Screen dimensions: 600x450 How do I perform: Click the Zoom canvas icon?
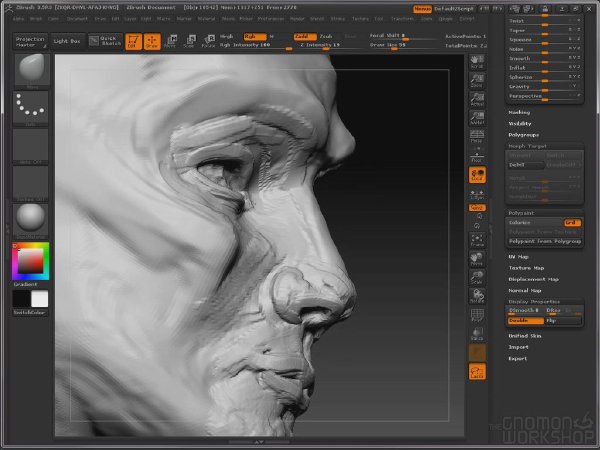477,81
